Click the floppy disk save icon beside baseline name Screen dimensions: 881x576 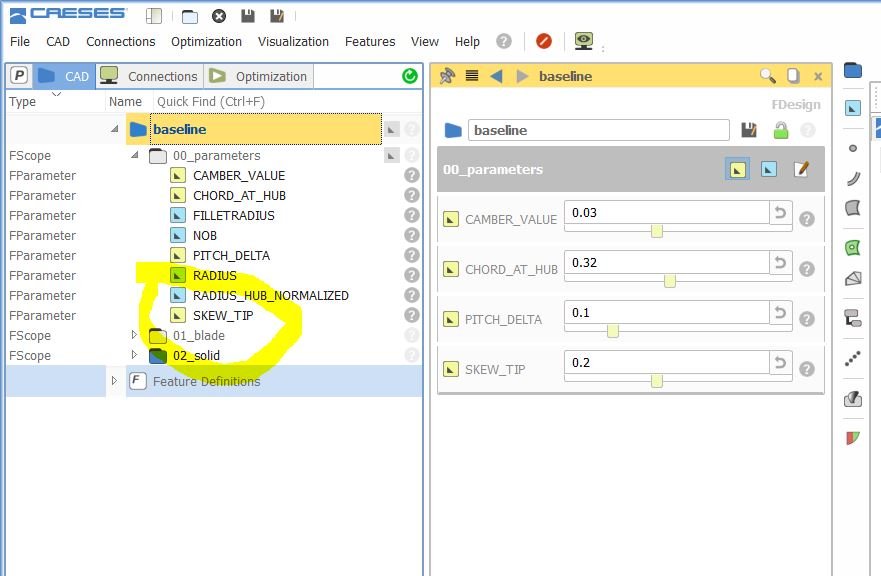749,130
